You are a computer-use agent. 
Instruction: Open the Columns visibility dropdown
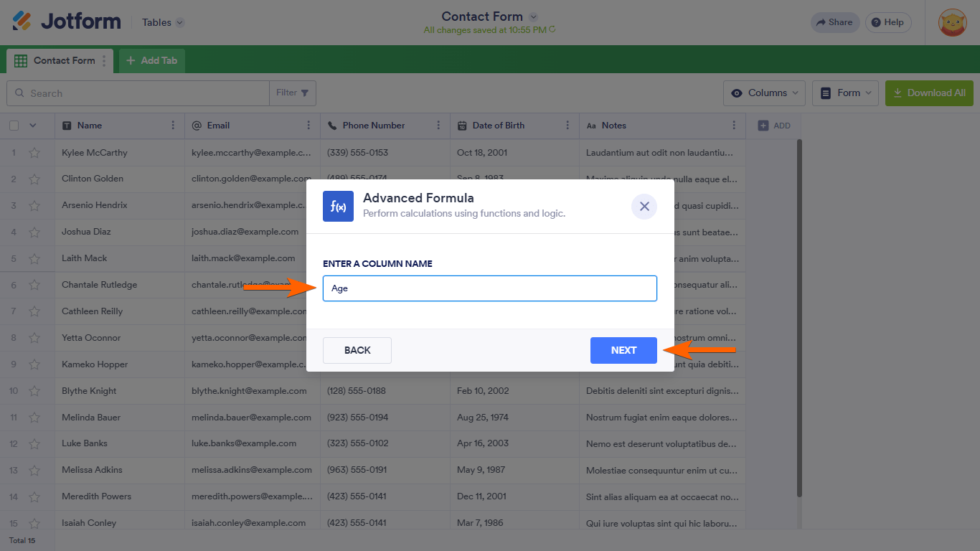point(764,93)
